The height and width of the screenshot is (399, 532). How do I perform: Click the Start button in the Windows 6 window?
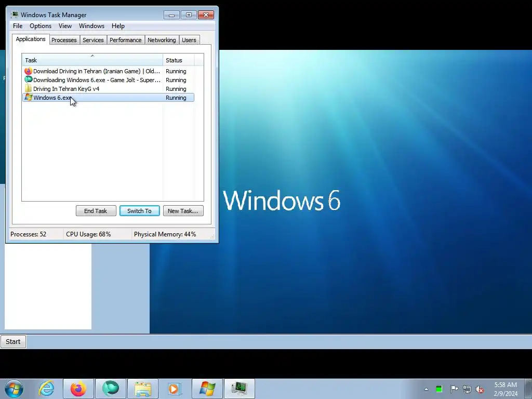click(13, 341)
